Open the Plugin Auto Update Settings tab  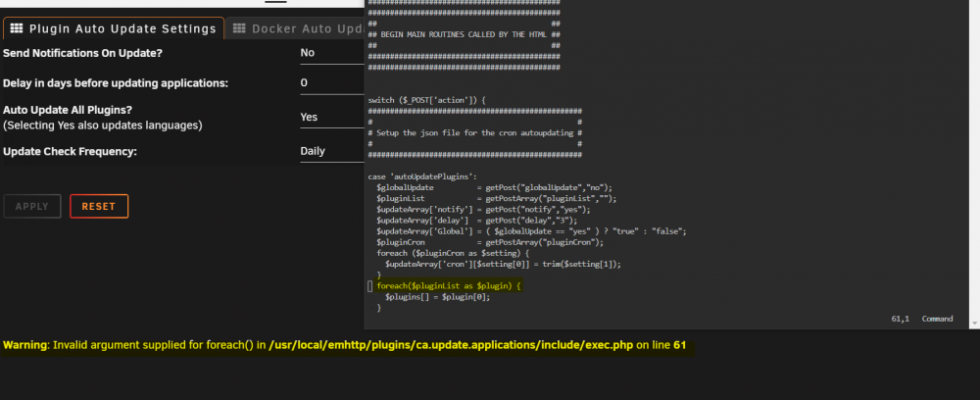113,28
